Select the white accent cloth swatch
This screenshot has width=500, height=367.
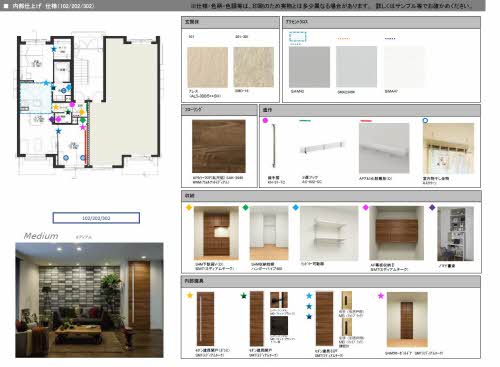404,67
